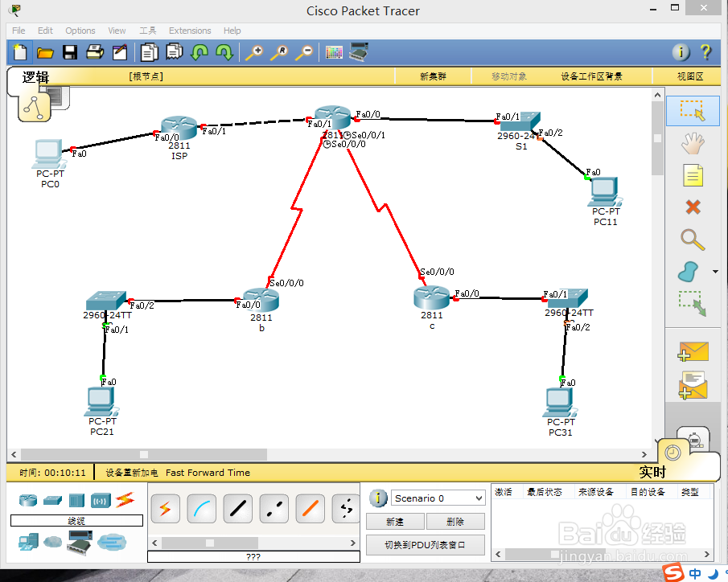Select the End Devices category icon
728x582 pixels.
tap(29, 542)
